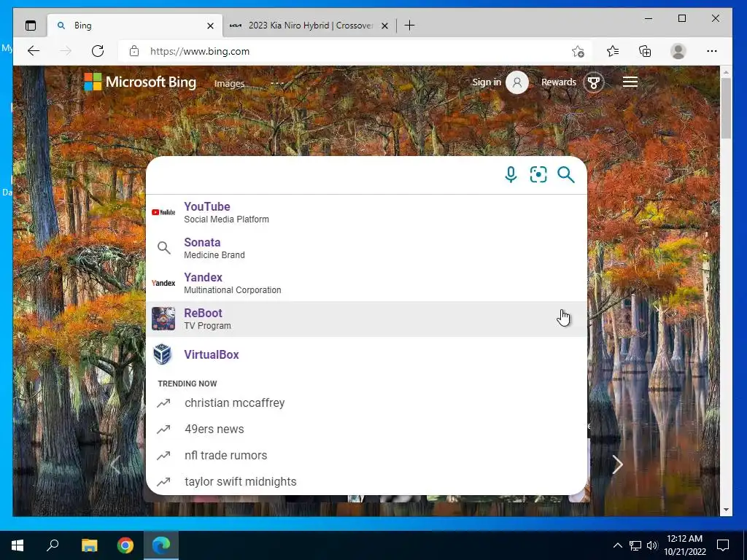The height and width of the screenshot is (560, 747).
Task: Click the Yandex logo icon in suggestions
Action: tap(163, 283)
